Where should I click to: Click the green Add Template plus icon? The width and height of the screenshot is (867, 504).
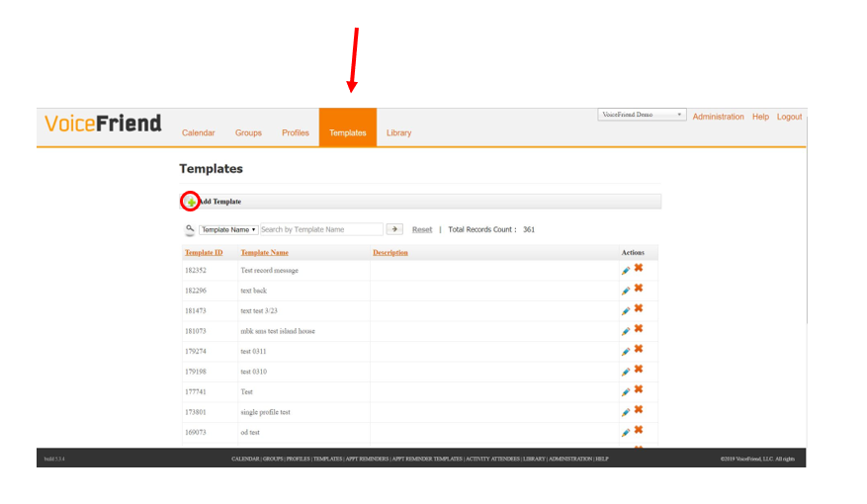tap(191, 202)
